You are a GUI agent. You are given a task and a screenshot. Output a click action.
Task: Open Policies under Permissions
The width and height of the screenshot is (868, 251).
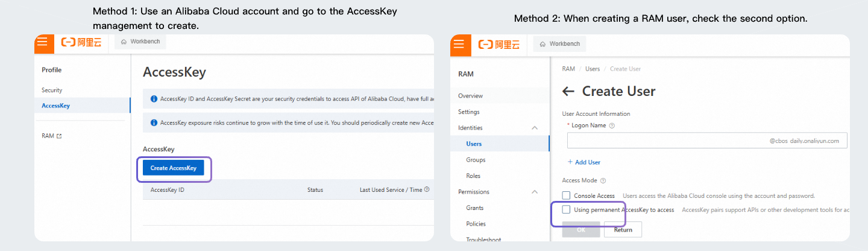tap(476, 224)
